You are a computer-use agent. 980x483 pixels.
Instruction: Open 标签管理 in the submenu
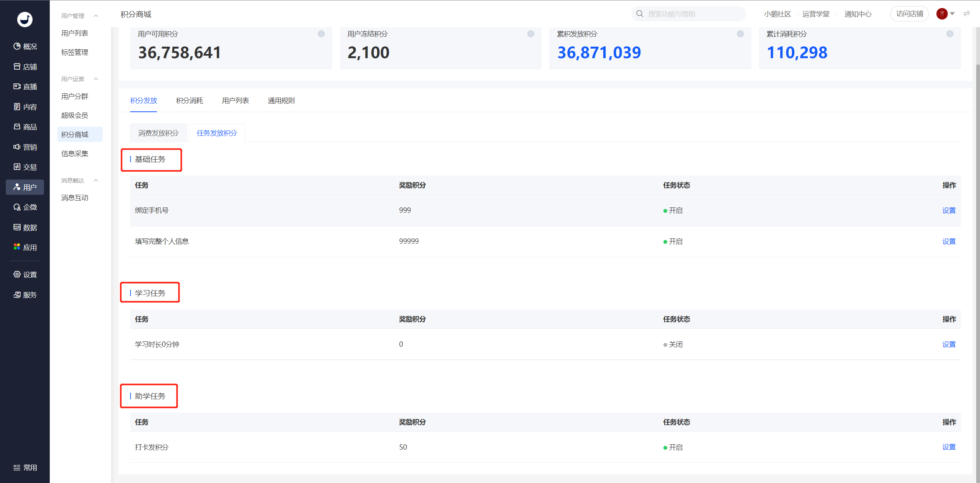tap(75, 52)
